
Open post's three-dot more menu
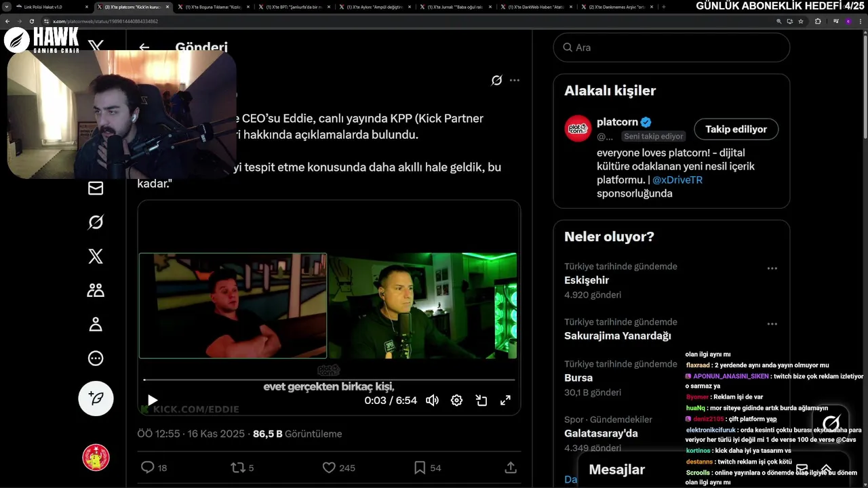point(515,80)
